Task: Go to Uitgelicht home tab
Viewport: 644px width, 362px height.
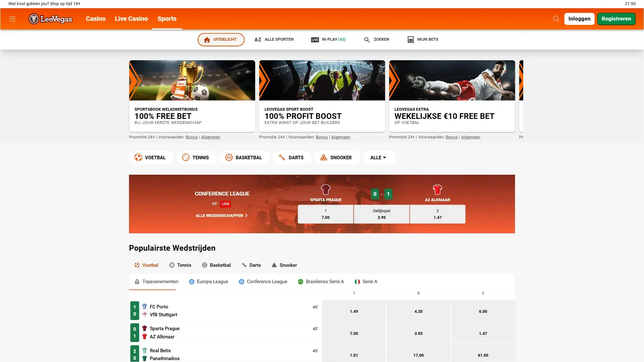Action: click(221, 39)
